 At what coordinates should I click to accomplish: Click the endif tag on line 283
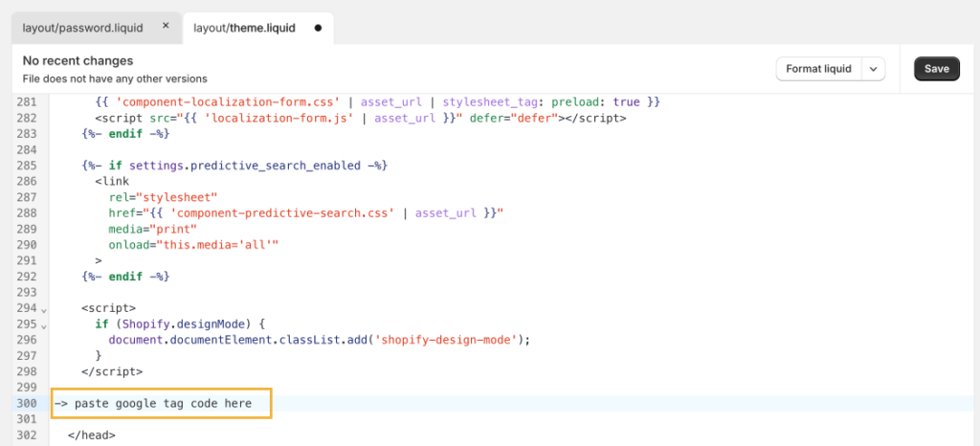(x=125, y=134)
